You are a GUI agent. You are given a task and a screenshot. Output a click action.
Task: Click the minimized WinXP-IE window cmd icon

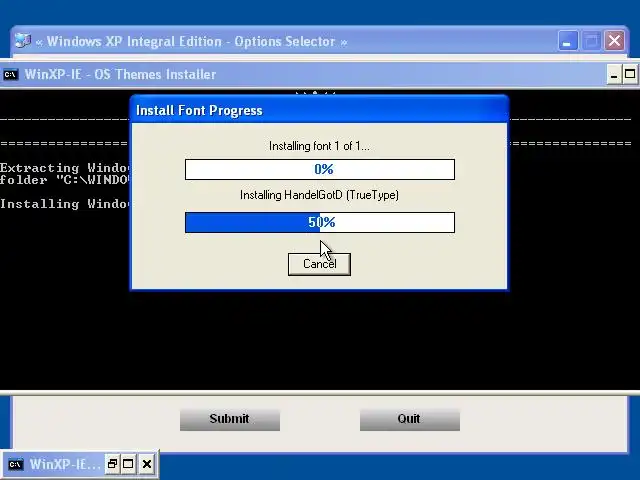point(16,464)
